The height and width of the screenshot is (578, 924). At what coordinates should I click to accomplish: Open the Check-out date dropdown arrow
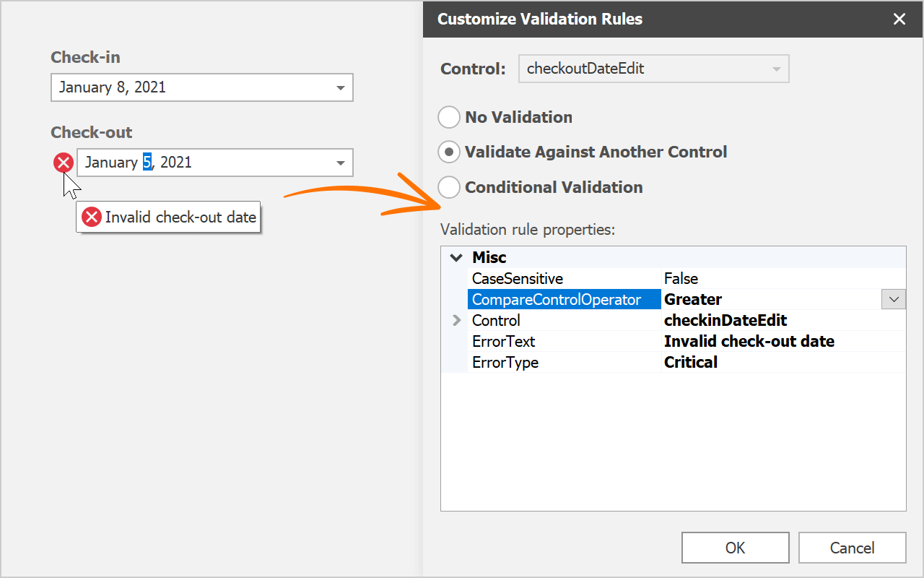tap(341, 163)
